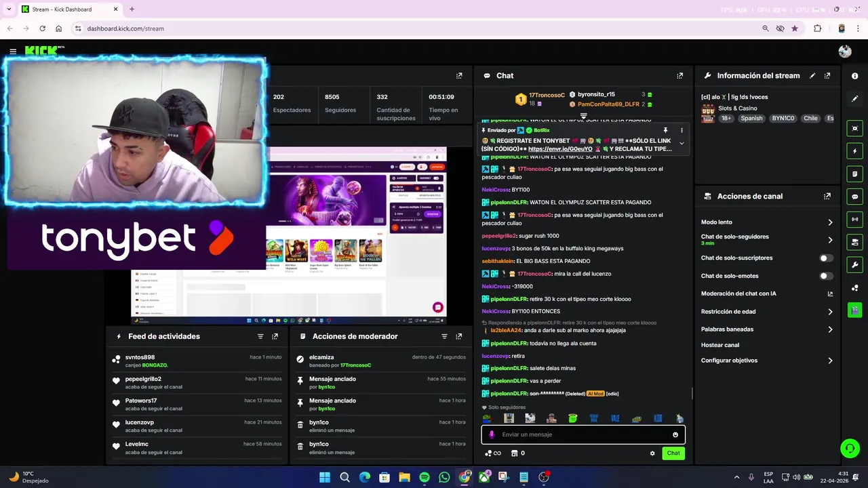Toggle chat widget in right sidebar

pos(854,197)
